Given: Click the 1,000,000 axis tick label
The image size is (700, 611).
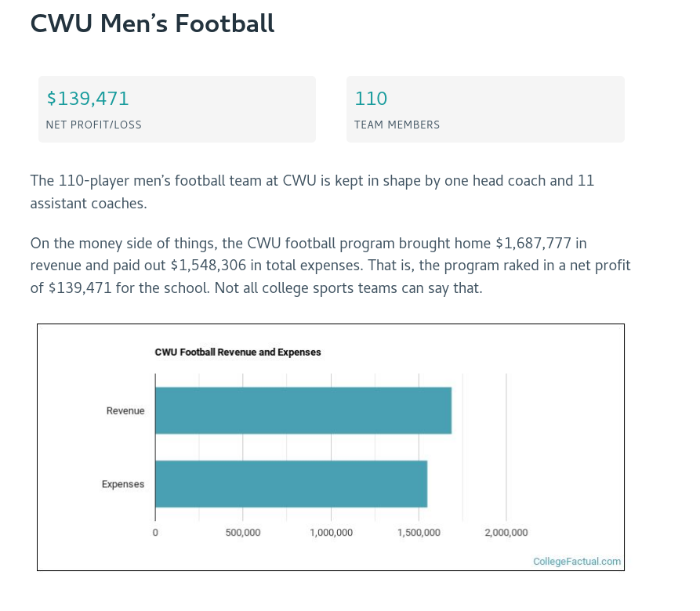Looking at the screenshot, I should 331,533.
